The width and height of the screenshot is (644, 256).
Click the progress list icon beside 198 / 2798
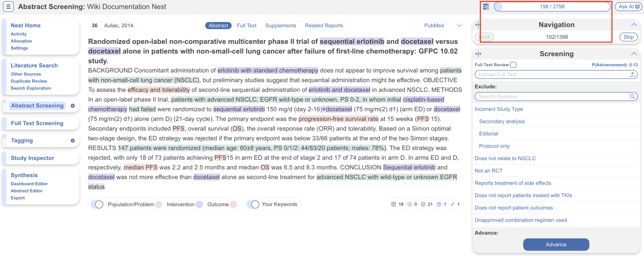(486, 7)
